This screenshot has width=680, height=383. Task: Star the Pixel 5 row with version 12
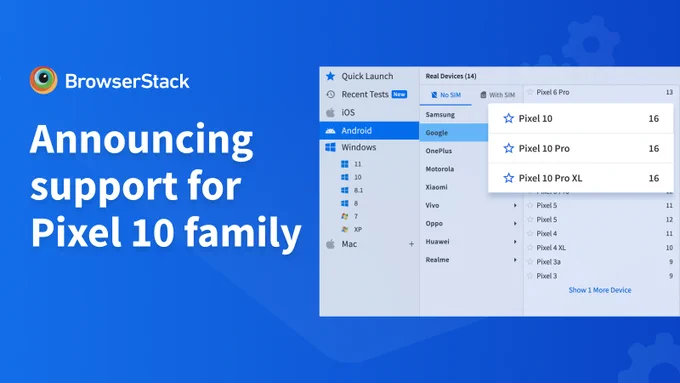[x=530, y=219]
